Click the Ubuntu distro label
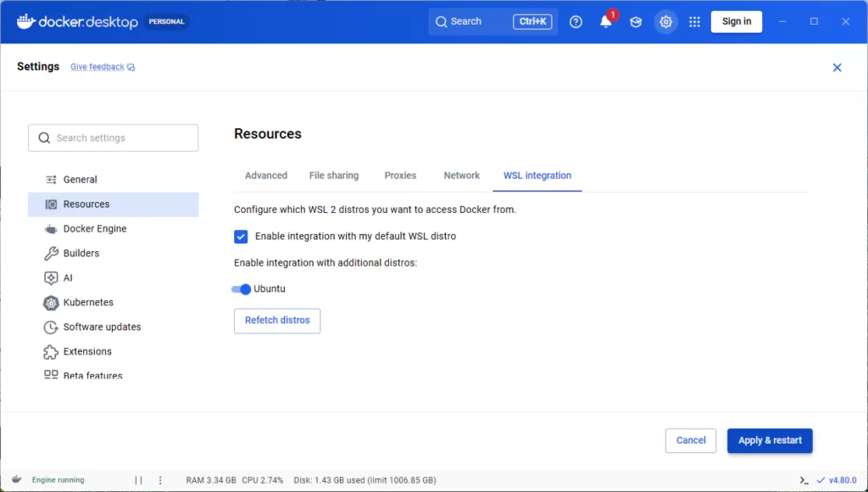 click(270, 289)
